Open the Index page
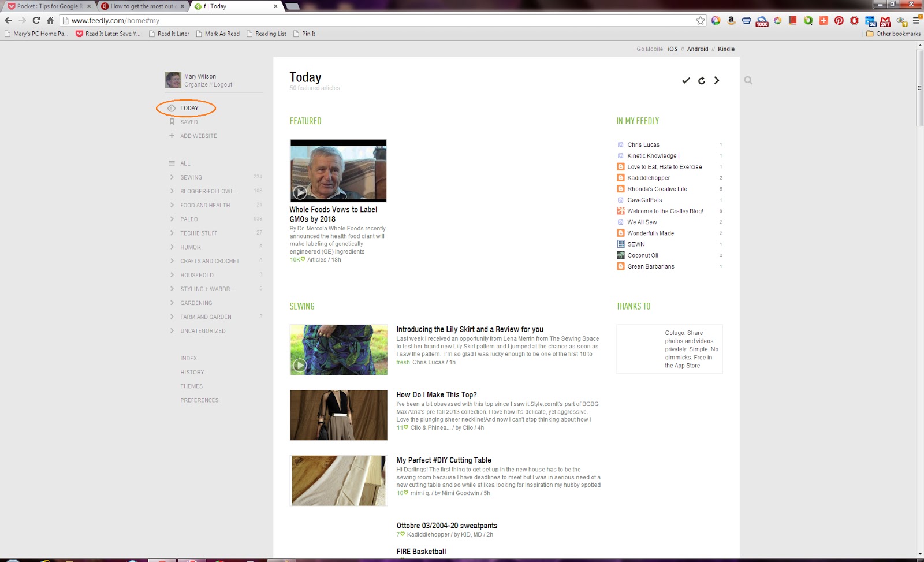 pos(188,359)
